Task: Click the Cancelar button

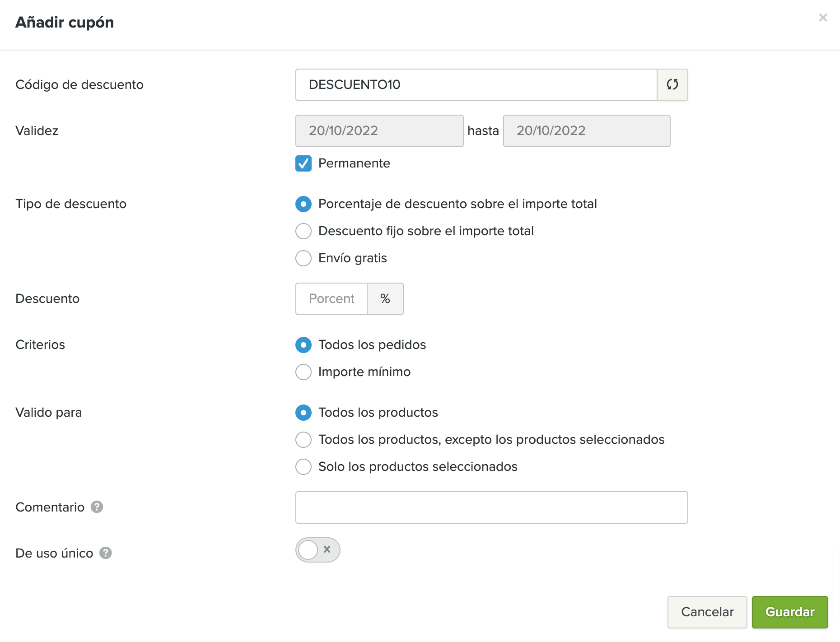Action: (707, 612)
